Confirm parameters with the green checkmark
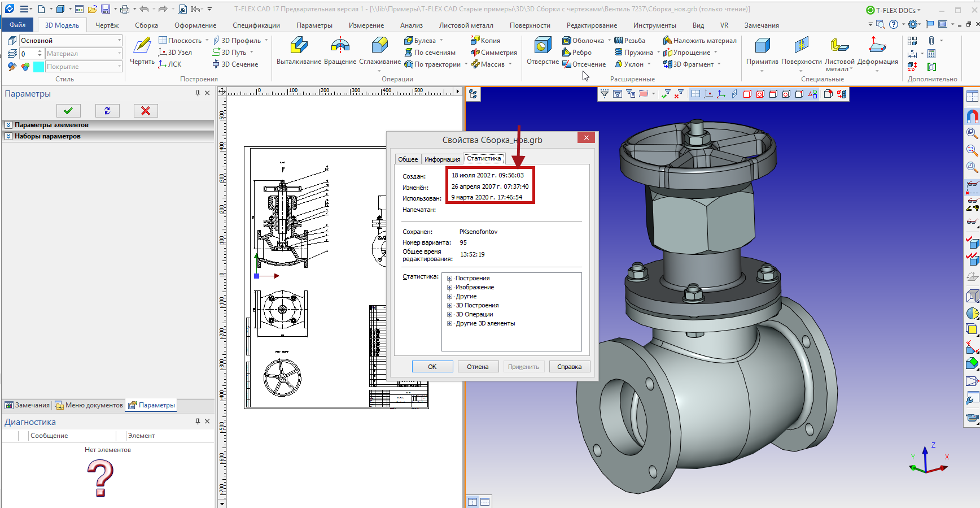The image size is (980, 508). point(68,111)
